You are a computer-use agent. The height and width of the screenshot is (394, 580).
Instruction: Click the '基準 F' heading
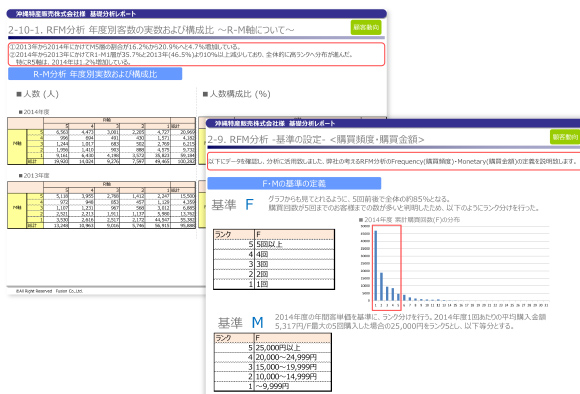click(x=233, y=205)
